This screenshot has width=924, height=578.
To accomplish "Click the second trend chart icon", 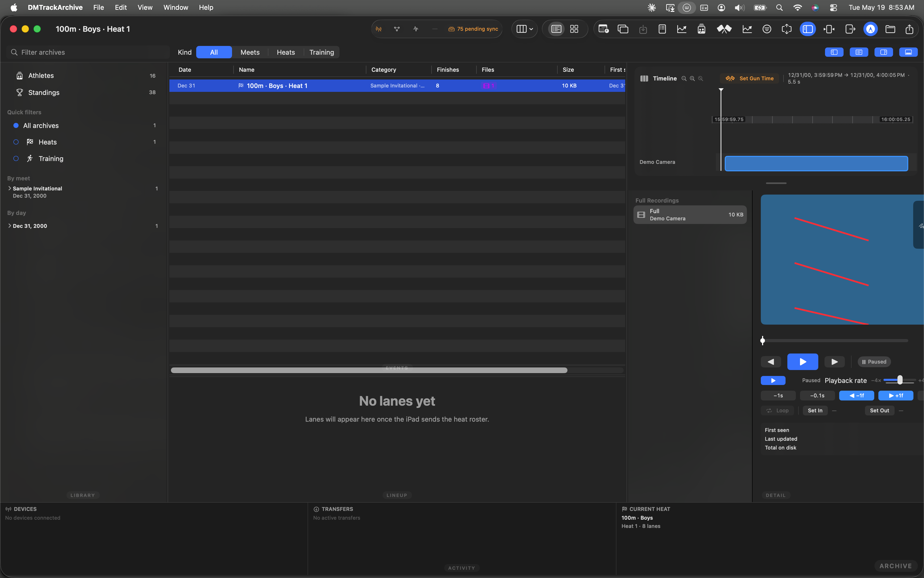I will 747,29.
